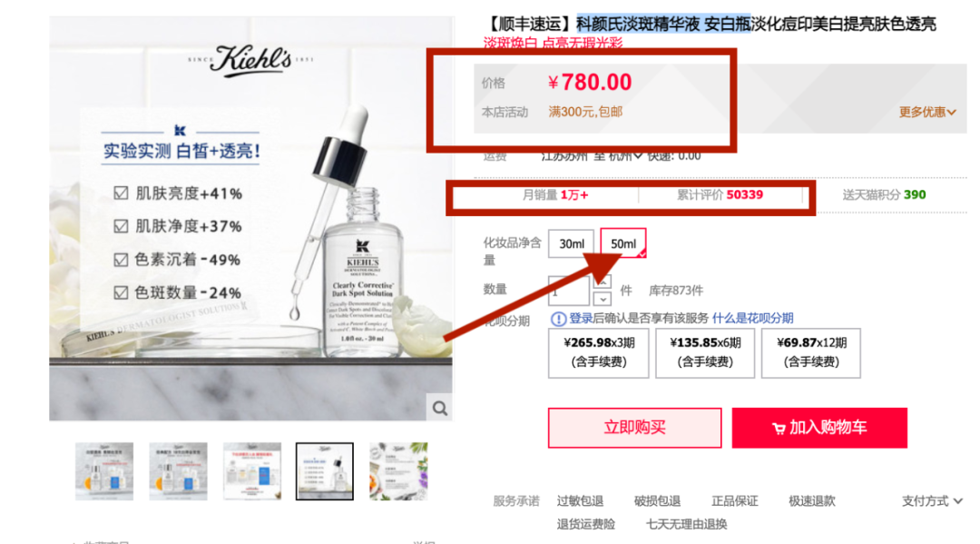Expand 更多优惠 dropdown

(x=927, y=113)
